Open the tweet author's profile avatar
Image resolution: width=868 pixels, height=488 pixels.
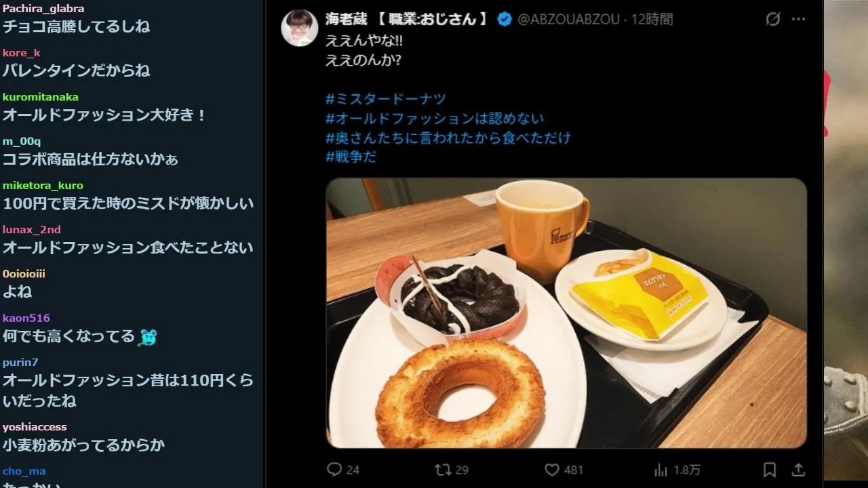tap(300, 28)
